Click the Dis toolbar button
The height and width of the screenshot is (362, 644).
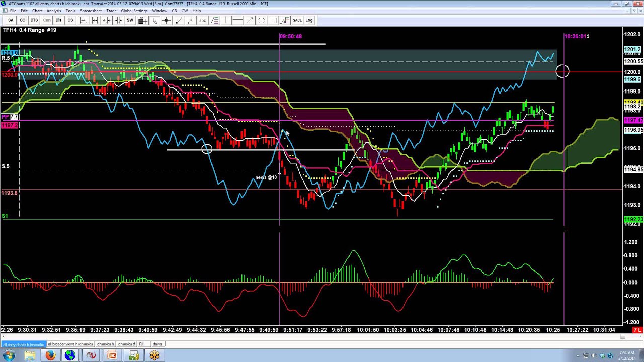point(58,20)
